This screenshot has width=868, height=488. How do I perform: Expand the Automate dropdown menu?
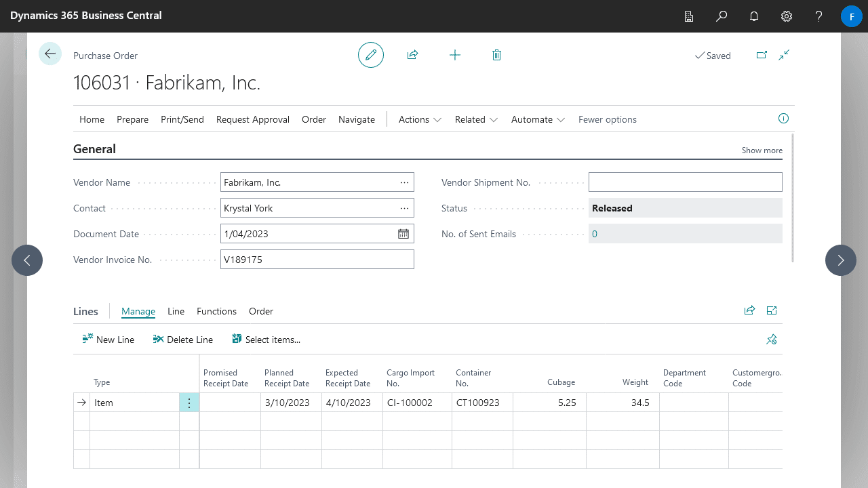(x=538, y=119)
